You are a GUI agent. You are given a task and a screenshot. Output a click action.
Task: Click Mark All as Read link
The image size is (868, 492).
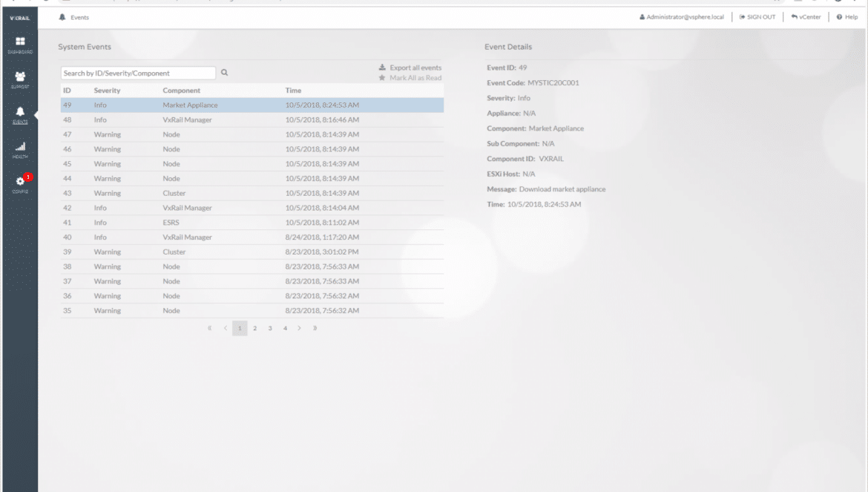tap(415, 78)
